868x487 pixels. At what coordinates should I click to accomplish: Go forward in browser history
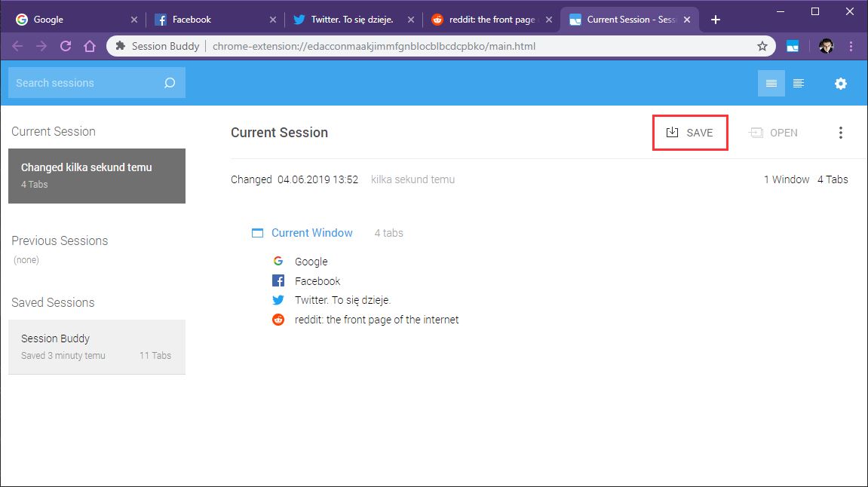41,47
